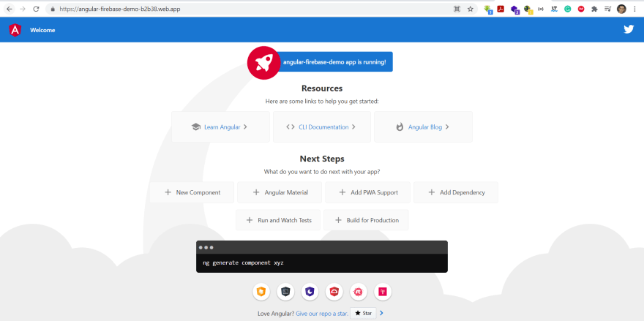Open the globe extension with yellow badge
Image resolution: width=644 pixels, height=321 pixels.
coord(528,9)
